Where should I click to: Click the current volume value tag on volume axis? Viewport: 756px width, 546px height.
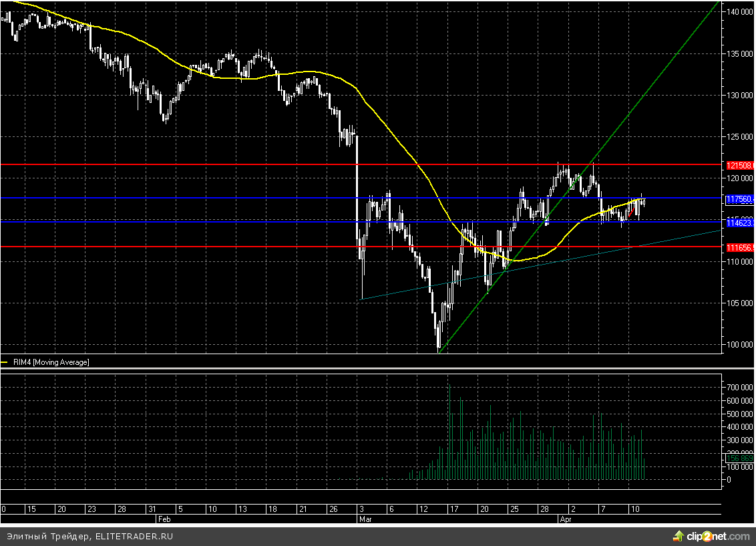coord(740,458)
